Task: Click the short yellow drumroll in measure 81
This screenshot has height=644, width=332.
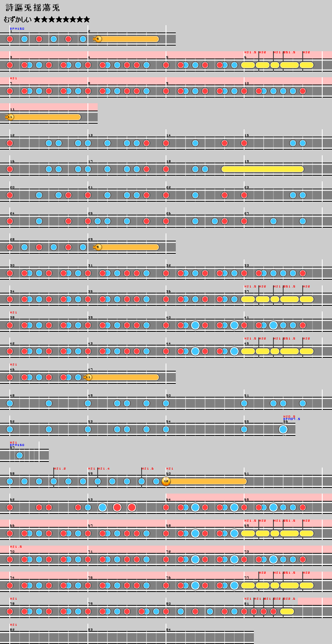Action: (287, 611)
